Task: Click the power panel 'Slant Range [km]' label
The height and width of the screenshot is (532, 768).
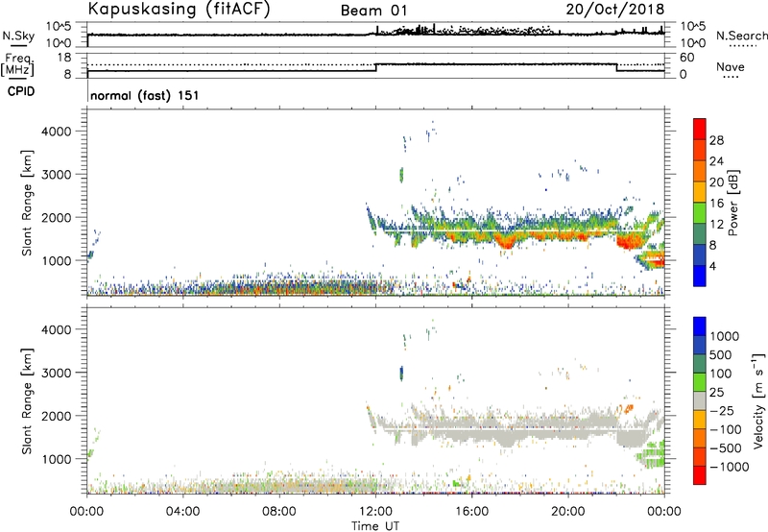Action: click(27, 203)
